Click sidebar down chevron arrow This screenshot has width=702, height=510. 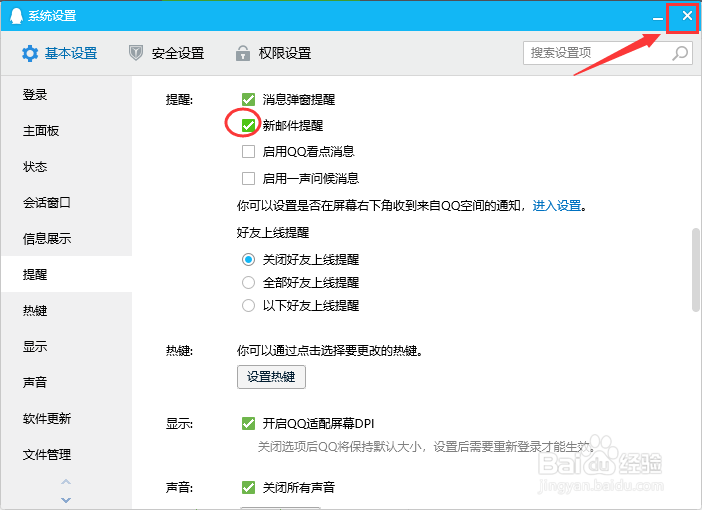point(66,500)
